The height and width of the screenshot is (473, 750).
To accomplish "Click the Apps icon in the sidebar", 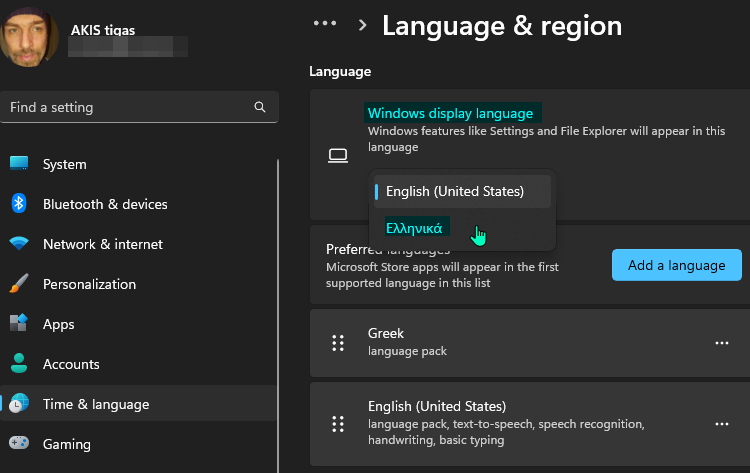I will coord(19,323).
